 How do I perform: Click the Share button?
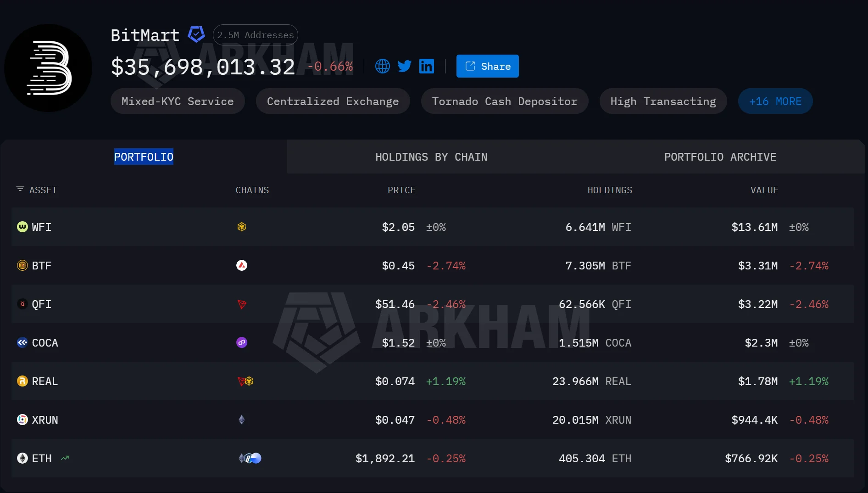click(487, 66)
